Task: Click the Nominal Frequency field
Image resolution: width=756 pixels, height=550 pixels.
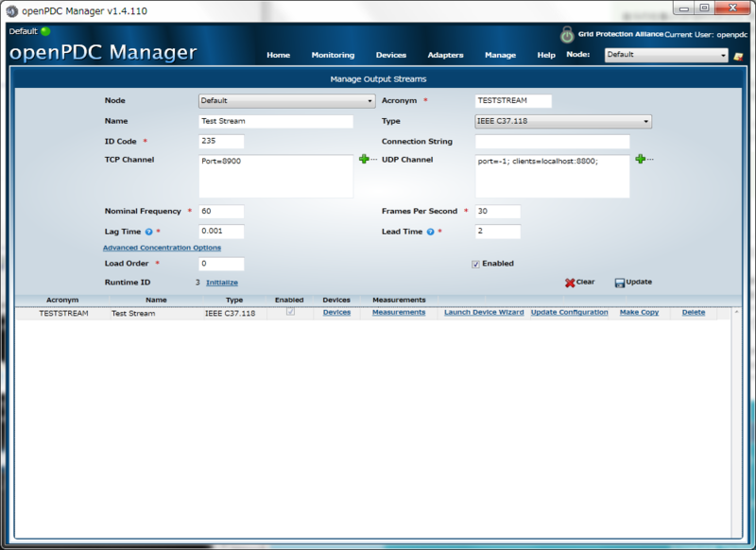Action: pos(221,211)
